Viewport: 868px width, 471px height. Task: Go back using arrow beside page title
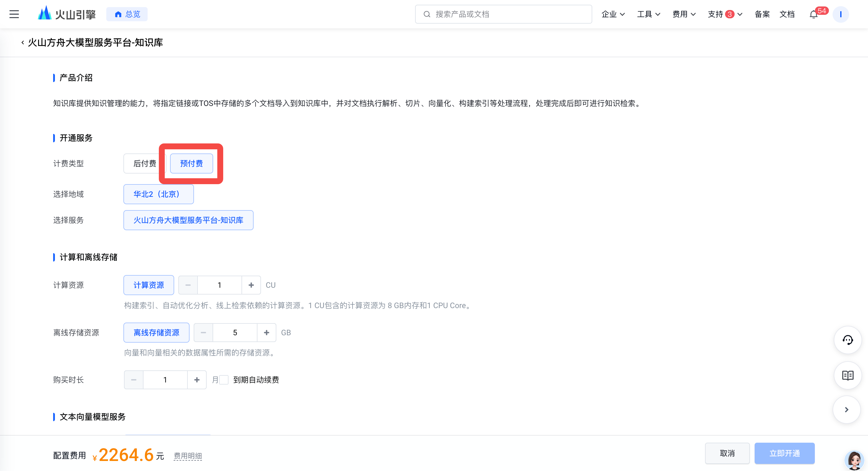pos(22,42)
